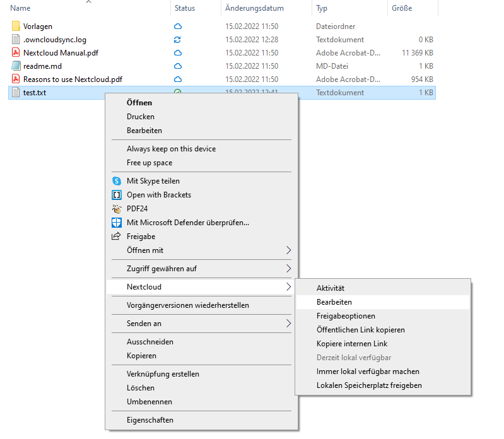The width and height of the screenshot is (504, 439).
Task: Click the readme.md file icon
Action: tap(16, 66)
